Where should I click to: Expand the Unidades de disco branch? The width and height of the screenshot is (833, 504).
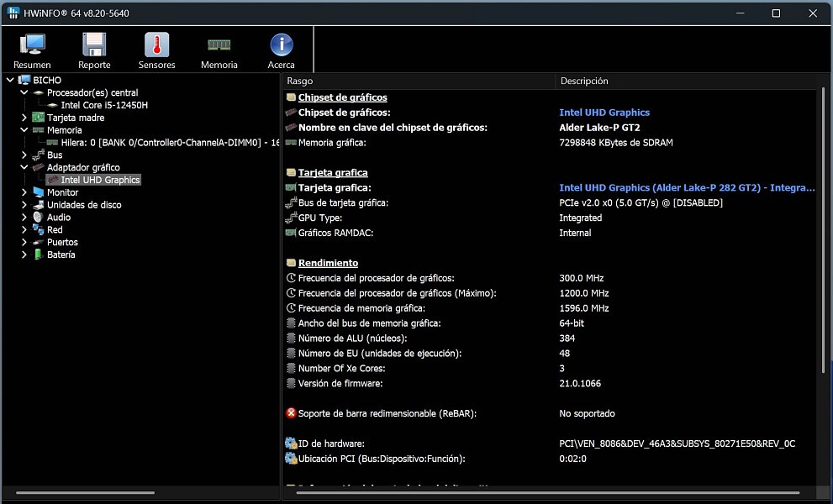click(24, 205)
